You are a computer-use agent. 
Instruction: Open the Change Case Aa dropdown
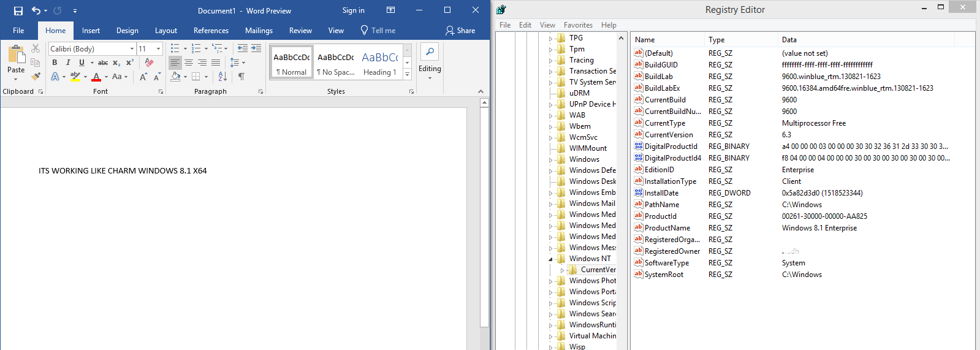(x=120, y=77)
